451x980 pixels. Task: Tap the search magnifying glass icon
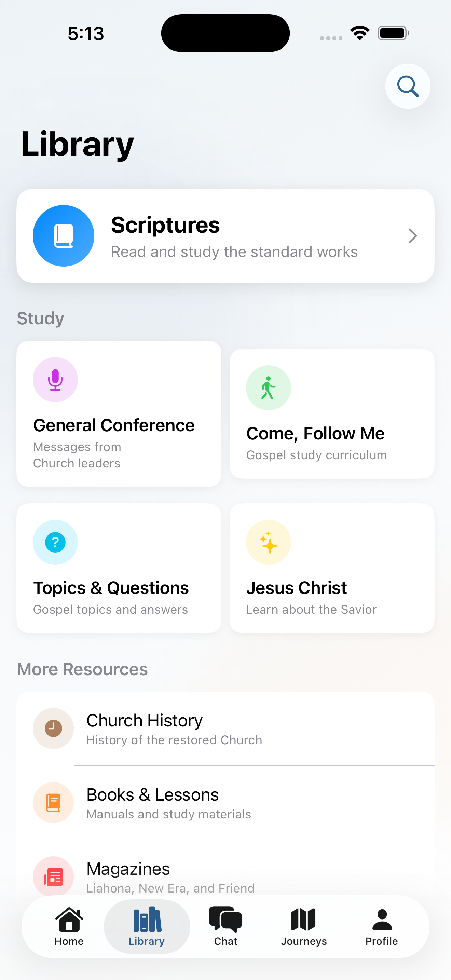click(x=408, y=86)
